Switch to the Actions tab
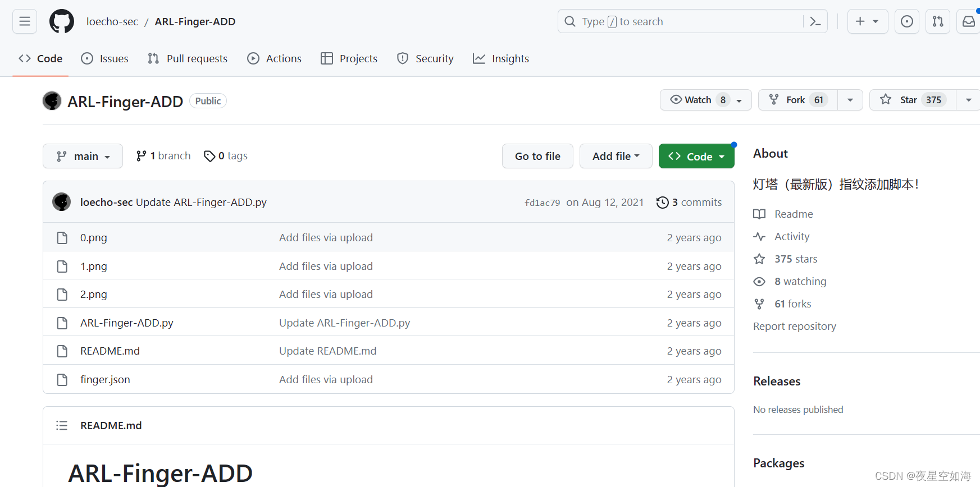The image size is (980, 487). (x=275, y=58)
